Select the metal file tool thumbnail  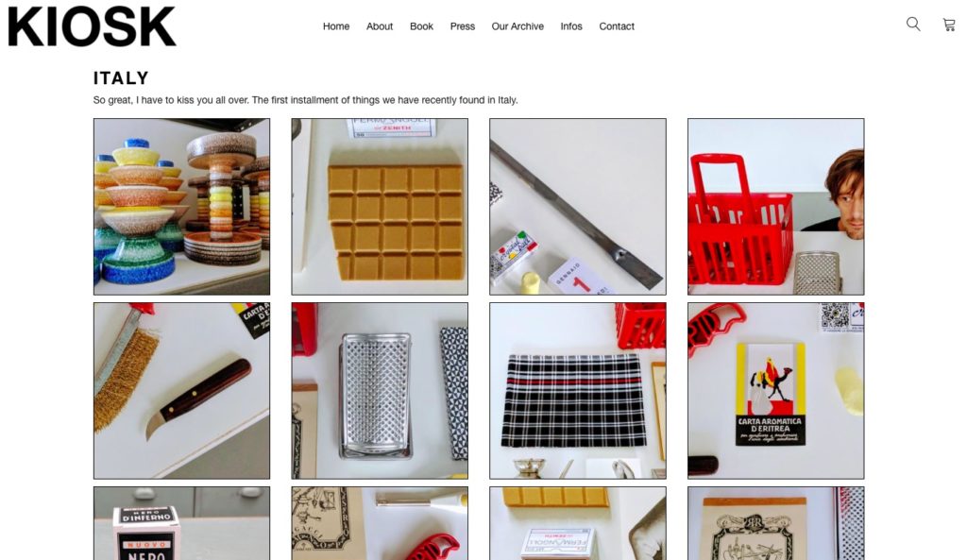coord(578,207)
